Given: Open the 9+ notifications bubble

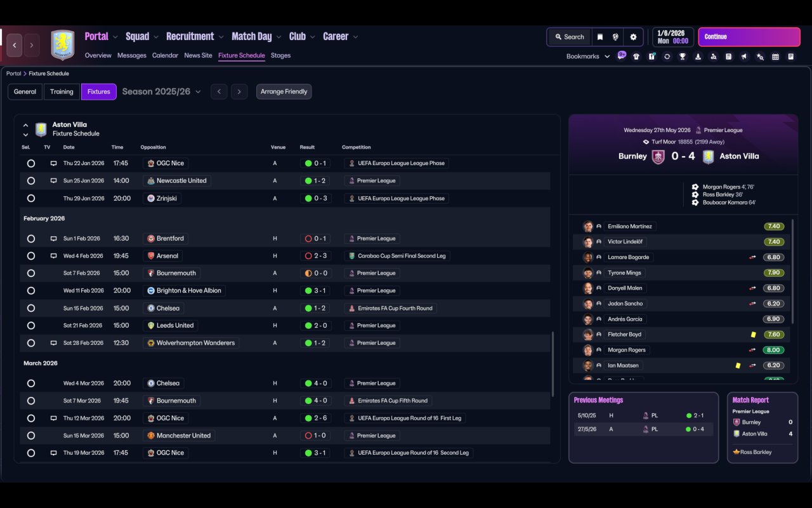Looking at the screenshot, I should click(x=622, y=55).
